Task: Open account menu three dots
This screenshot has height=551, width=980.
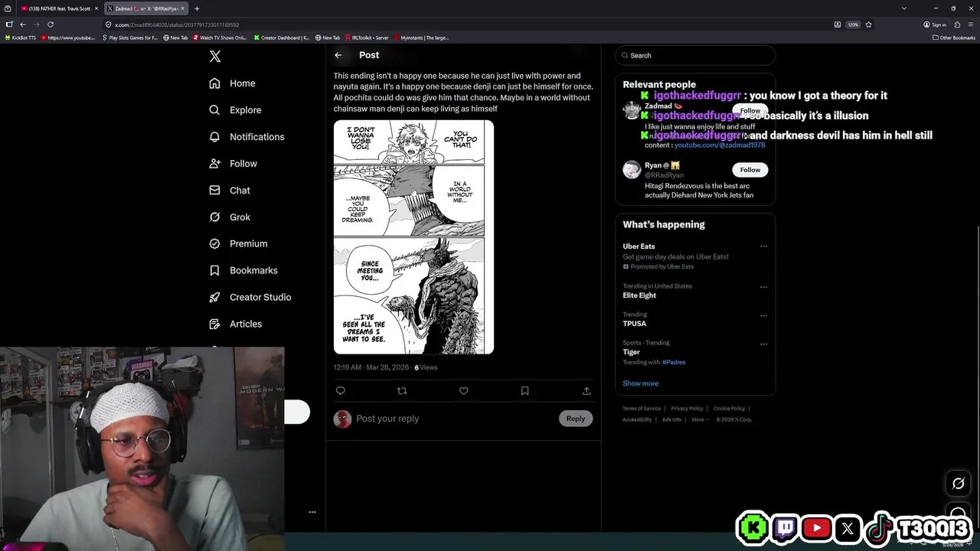Action: click(312, 512)
